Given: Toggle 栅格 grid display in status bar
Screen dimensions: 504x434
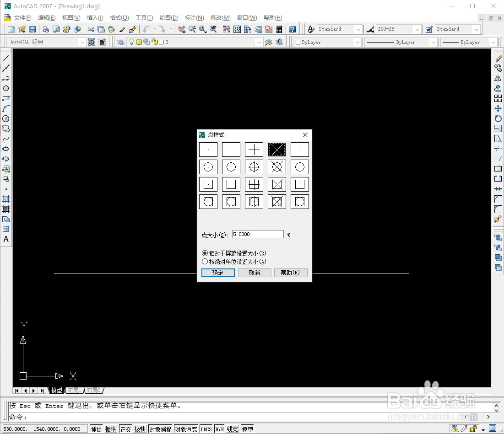Looking at the screenshot, I should coord(111,429).
